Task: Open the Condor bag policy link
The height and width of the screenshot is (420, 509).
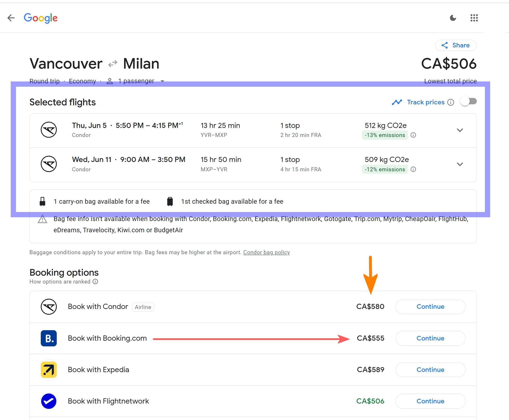Action: point(266,252)
